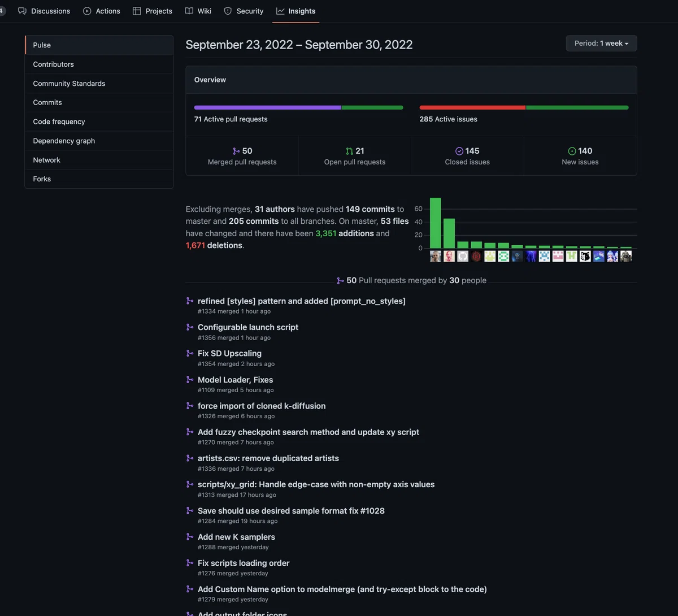Click the blue-and-white pixel identicon avatar
The height and width of the screenshot is (616, 678).
coord(545,256)
